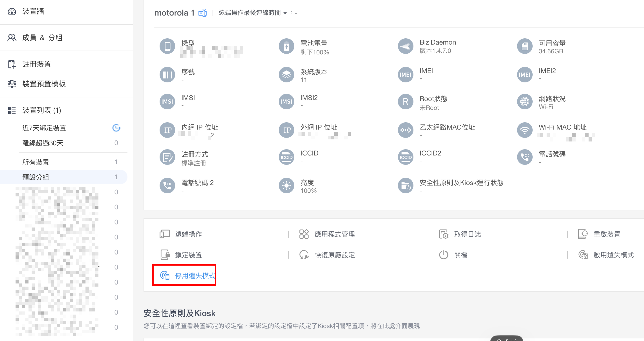
Task: Open 應用程式管理 app management
Action: [334, 234]
